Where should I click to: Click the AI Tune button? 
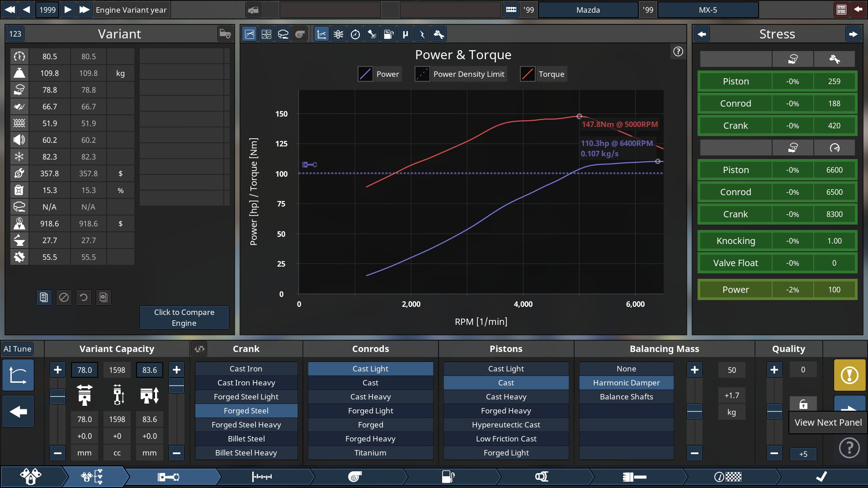click(17, 349)
